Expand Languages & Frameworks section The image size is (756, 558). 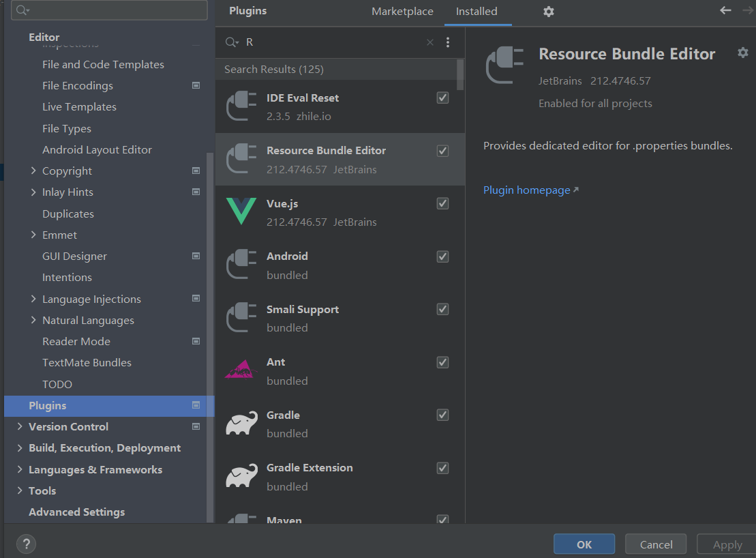[20, 469]
